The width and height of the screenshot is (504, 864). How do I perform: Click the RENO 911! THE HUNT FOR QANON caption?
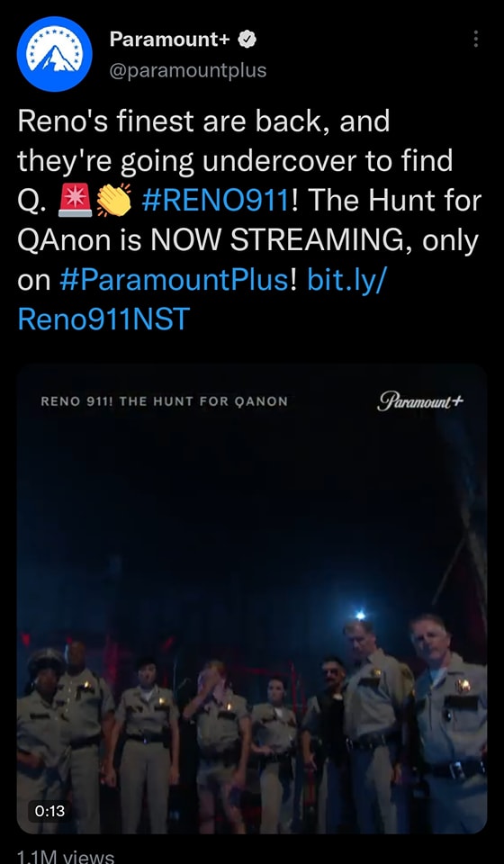164,401
